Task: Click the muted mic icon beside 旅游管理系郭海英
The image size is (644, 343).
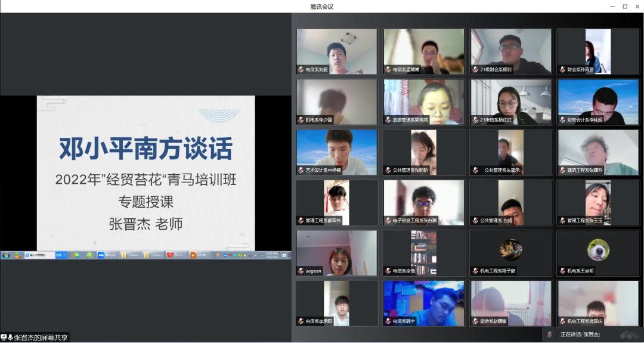Action: pos(388,120)
